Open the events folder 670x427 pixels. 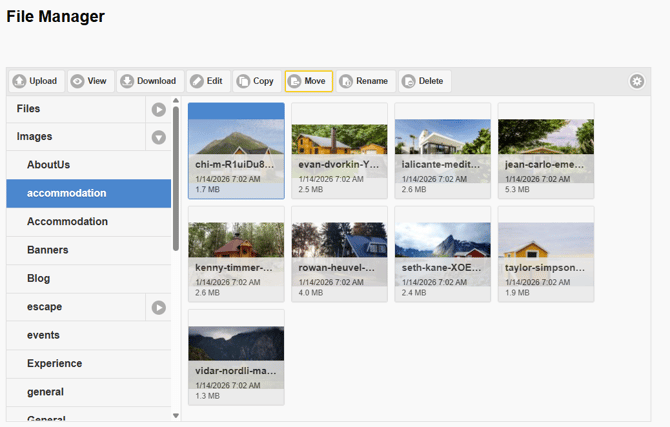(88, 336)
